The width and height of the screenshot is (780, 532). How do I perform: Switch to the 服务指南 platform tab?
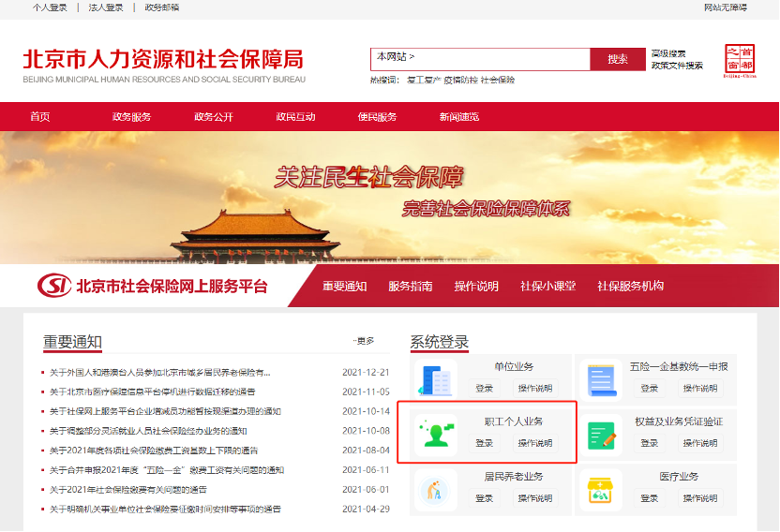pos(411,287)
